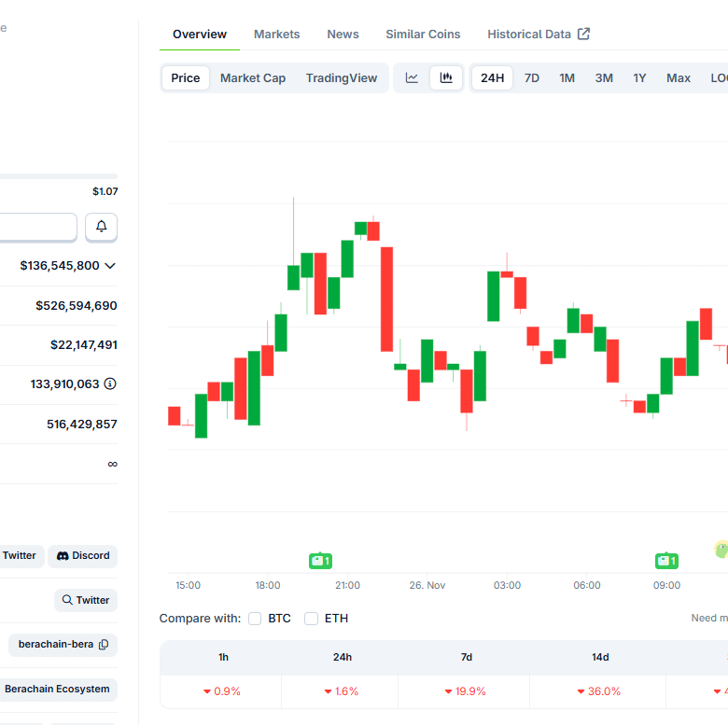Enable the BTC comparison checkbox

click(255, 619)
